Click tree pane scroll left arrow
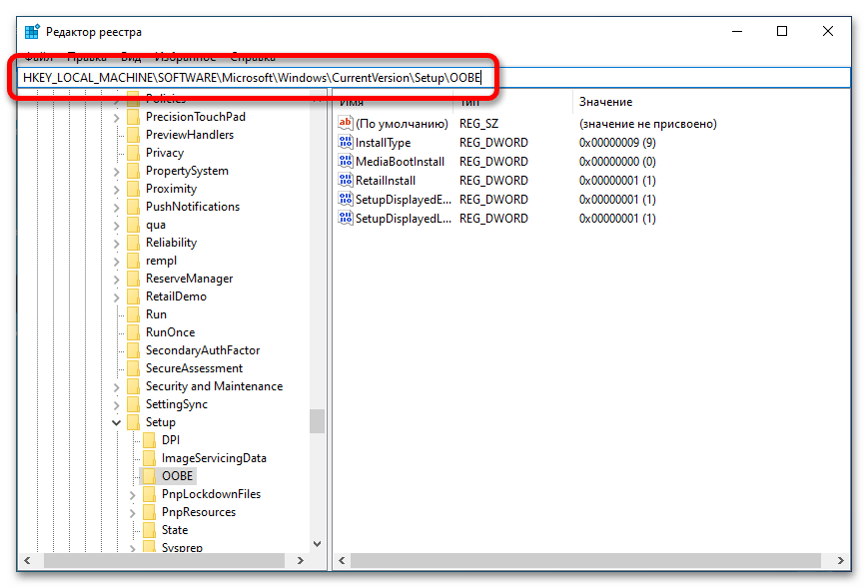Screen dimensions: 868x588 pyautogui.click(x=27, y=560)
